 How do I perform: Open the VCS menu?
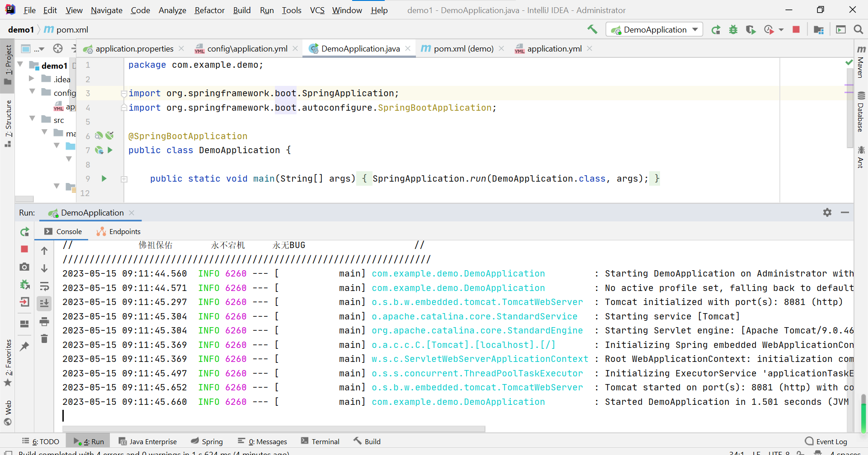point(317,10)
